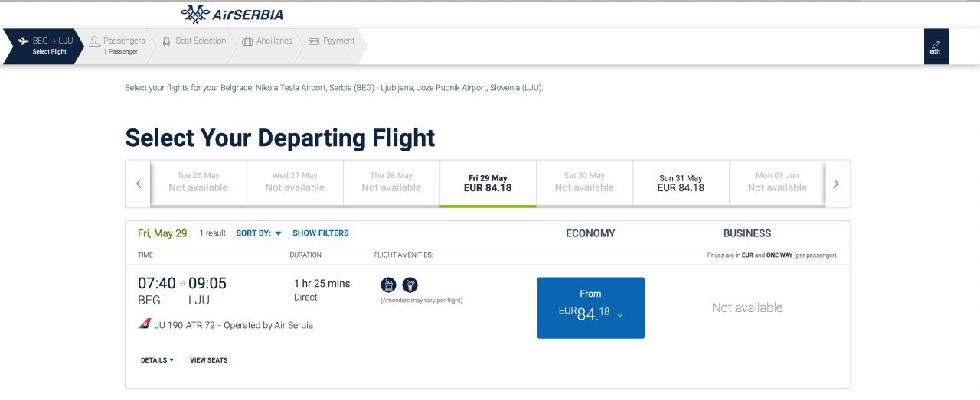Click the luggage amenity icon
Viewport: 980px width, 400px height.
point(389,285)
